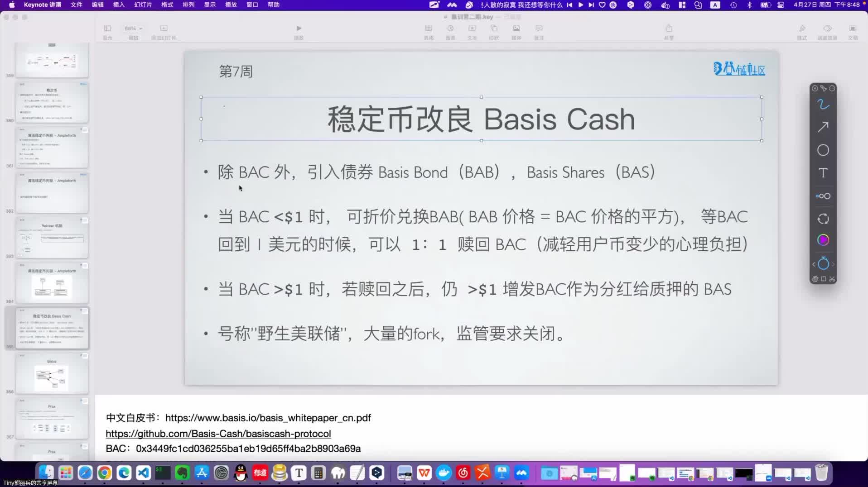Screen dimensions: 868x487
Task: Click the scissors icon at palette bottom
Action: 832,279
